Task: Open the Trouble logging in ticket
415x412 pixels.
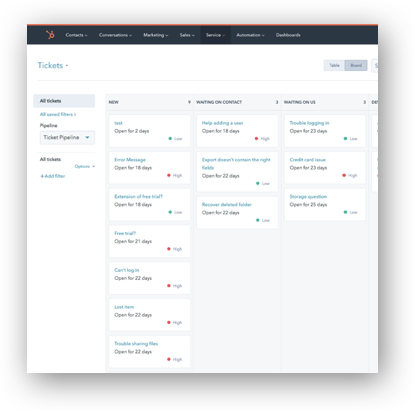Action: tap(309, 123)
